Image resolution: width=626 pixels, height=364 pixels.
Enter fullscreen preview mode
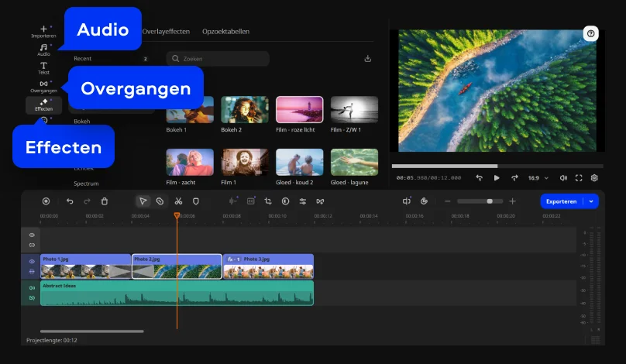(x=579, y=177)
